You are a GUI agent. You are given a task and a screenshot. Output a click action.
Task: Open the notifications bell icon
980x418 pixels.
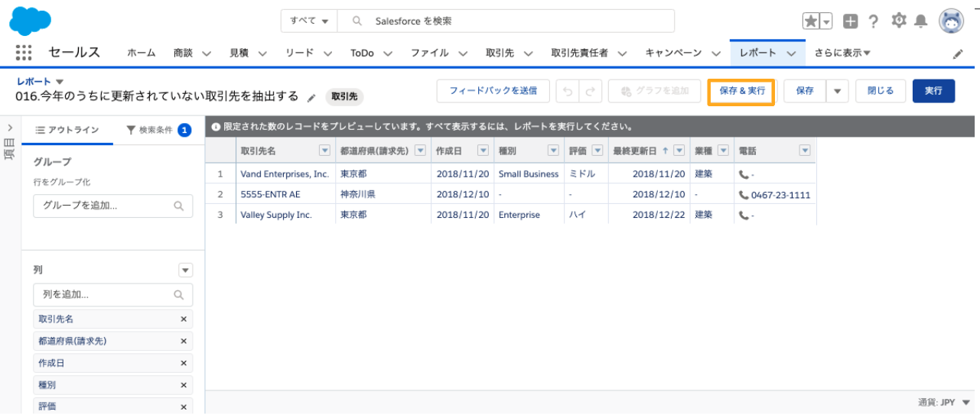click(921, 21)
